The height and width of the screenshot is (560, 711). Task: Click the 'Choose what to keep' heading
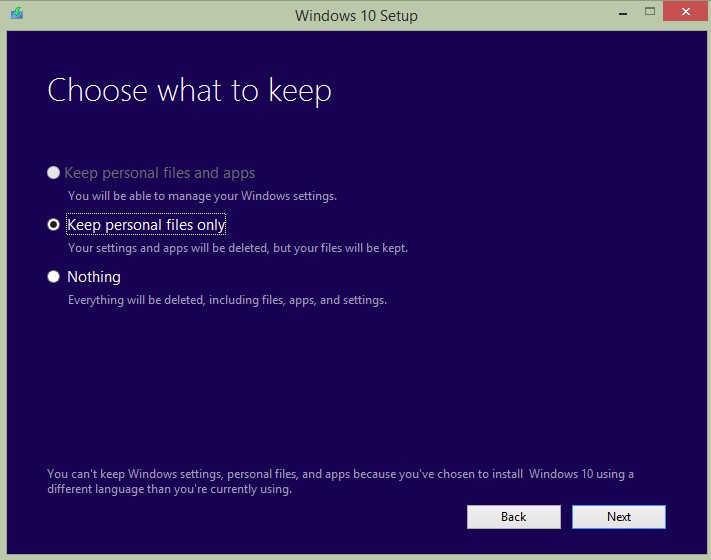[189, 91]
